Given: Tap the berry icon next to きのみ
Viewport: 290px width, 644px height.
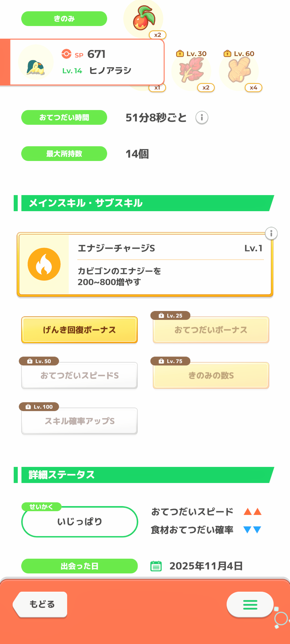Looking at the screenshot, I should 143,18.
